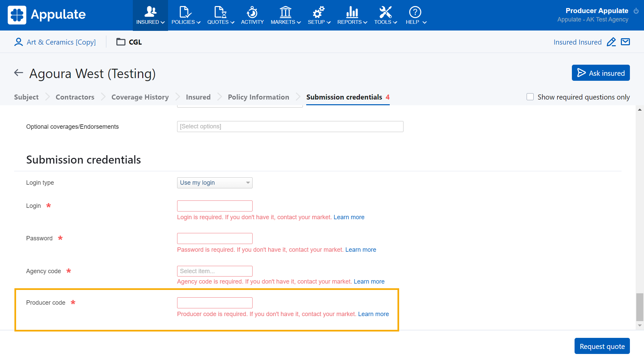Click the pencil edit insured icon
This screenshot has height=362, width=644.
click(x=611, y=42)
